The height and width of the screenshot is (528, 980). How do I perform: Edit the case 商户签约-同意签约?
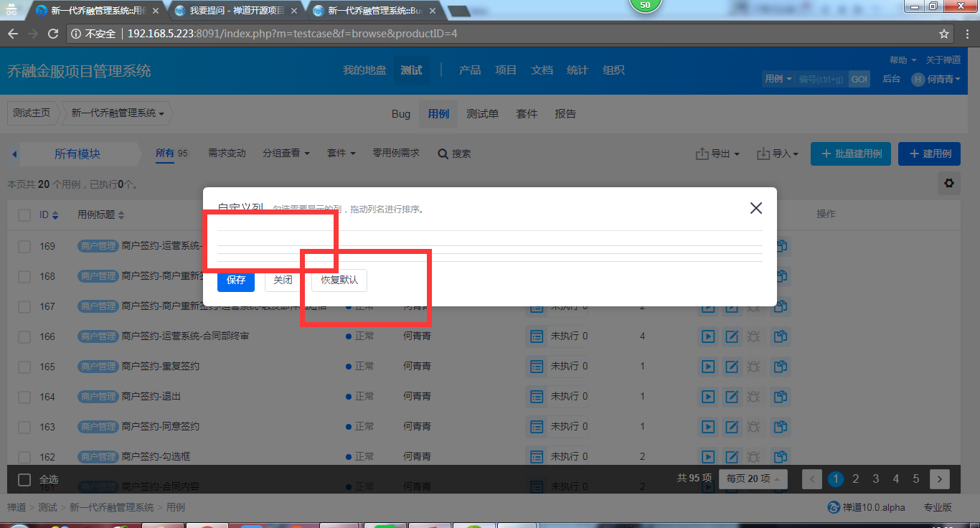[x=732, y=427]
